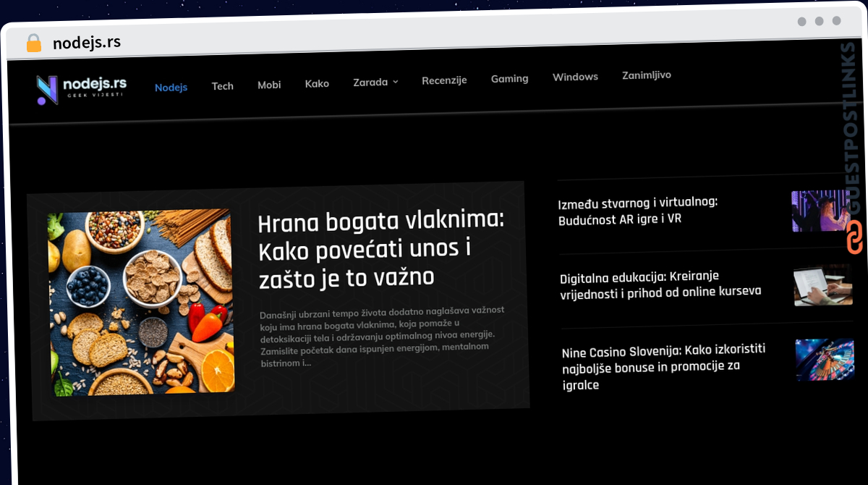Image resolution: width=868 pixels, height=485 pixels.
Task: Click the padlock icon beside the address
Action: pyautogui.click(x=33, y=43)
